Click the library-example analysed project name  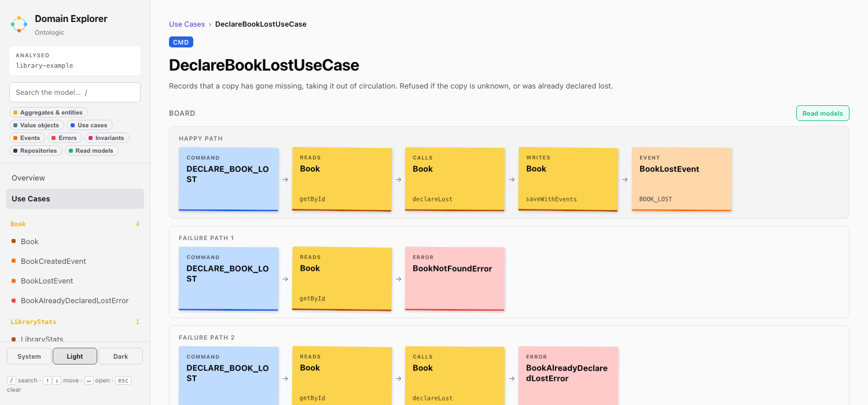(45, 66)
